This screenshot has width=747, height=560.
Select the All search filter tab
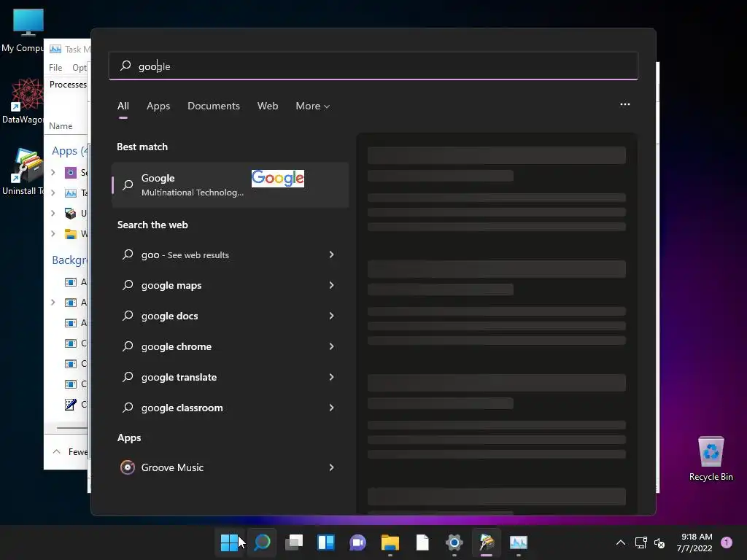tap(123, 106)
